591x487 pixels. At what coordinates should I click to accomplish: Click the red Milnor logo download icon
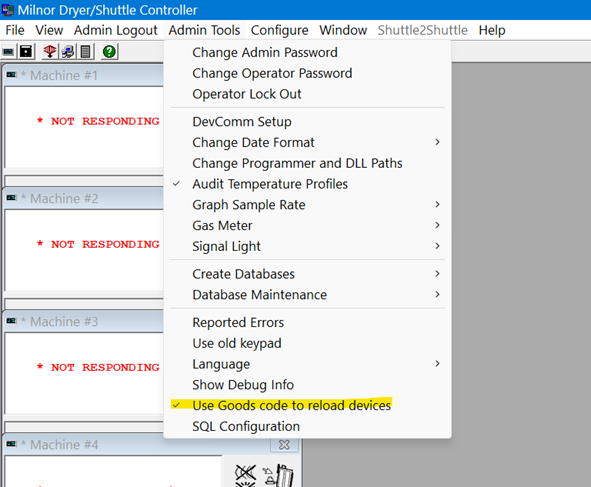click(x=50, y=51)
